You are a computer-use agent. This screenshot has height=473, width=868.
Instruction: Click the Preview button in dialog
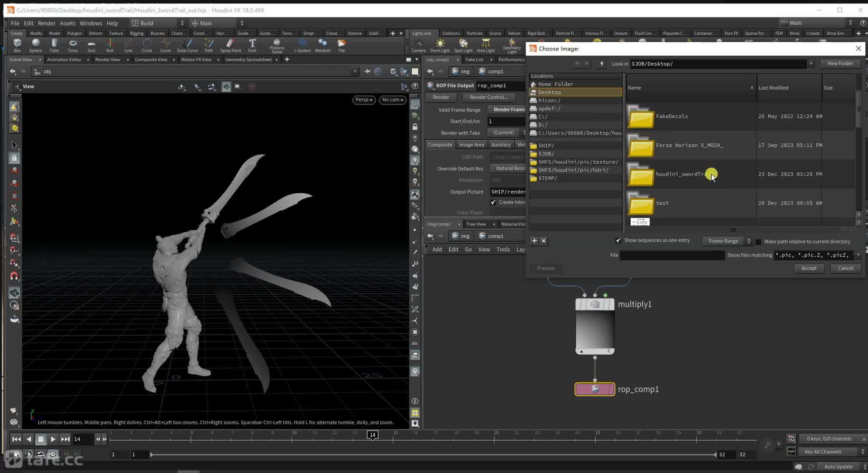tap(546, 268)
